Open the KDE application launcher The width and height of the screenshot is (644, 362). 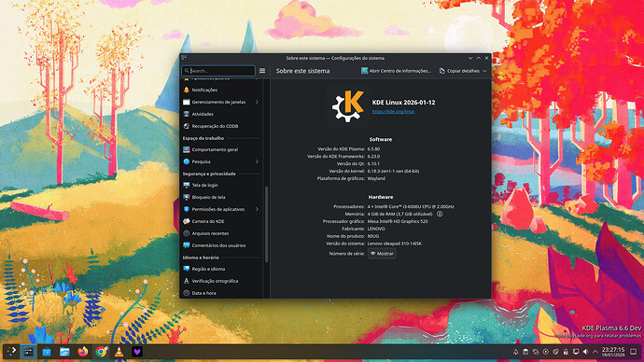(11, 352)
